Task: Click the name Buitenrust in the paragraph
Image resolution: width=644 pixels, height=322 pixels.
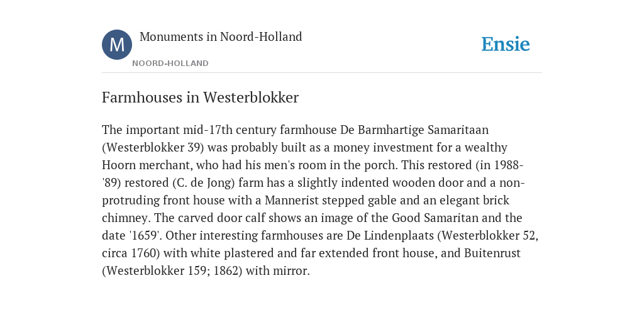Action: click(492, 253)
